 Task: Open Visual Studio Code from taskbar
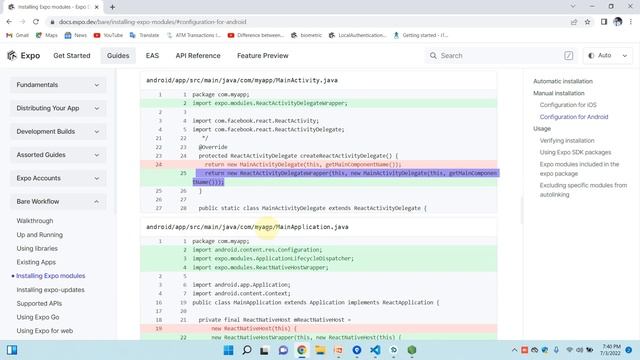375,350
